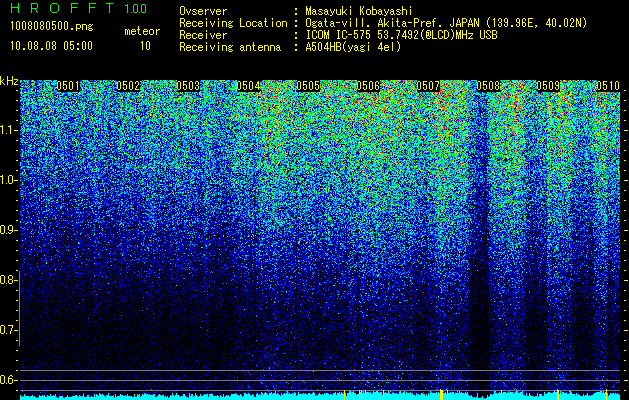This screenshot has width=629, height=400.
Task: Click the 0502 time marker
Action: tap(128, 86)
